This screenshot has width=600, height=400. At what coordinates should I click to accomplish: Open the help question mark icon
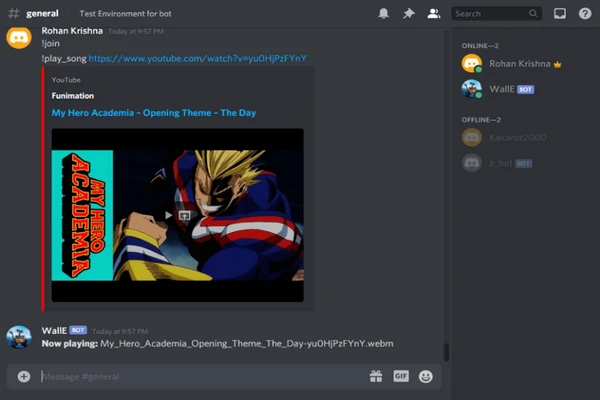pyautogui.click(x=585, y=13)
